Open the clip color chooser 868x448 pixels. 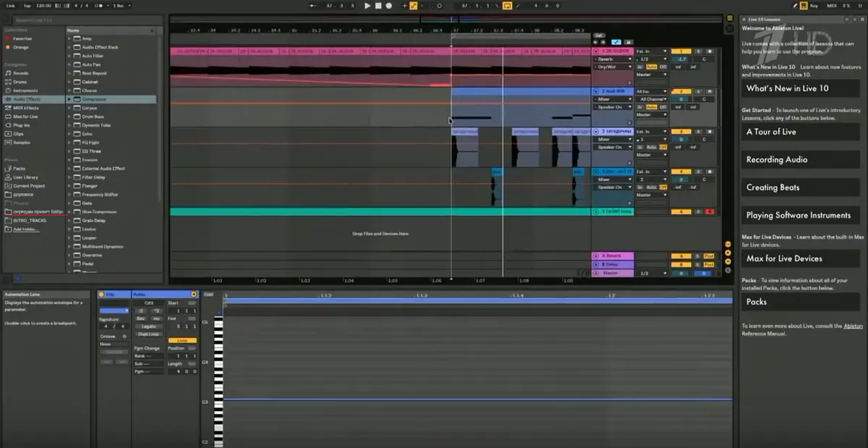coord(114,311)
